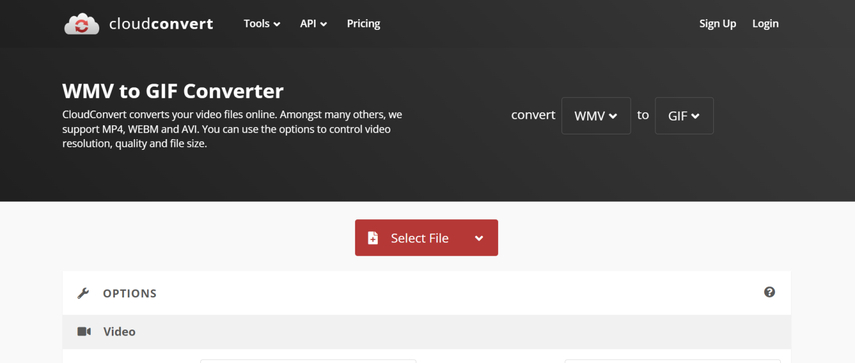
Task: Click the Sign Up link
Action: point(718,24)
